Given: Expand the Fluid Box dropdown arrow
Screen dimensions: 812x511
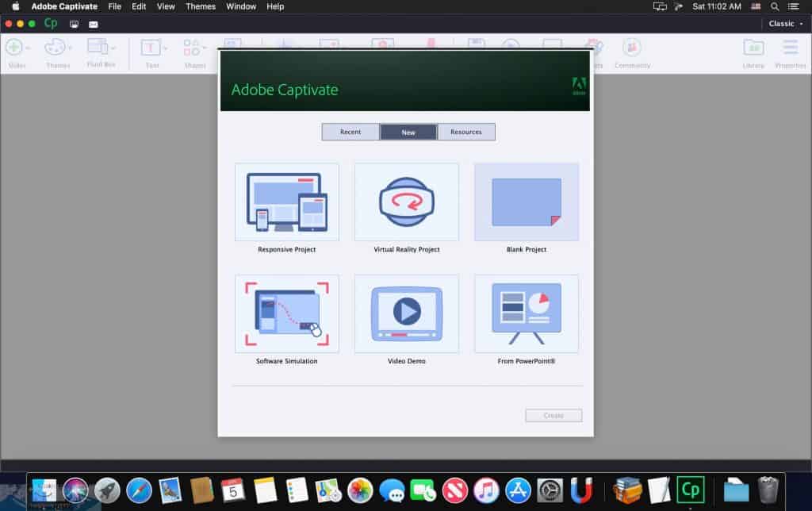Looking at the screenshot, I should coord(113,48).
